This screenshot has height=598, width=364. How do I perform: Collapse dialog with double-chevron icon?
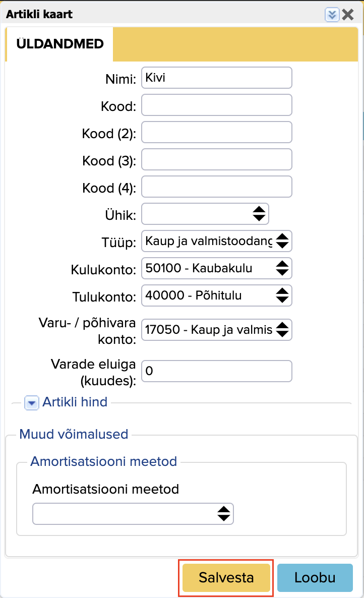(332, 15)
